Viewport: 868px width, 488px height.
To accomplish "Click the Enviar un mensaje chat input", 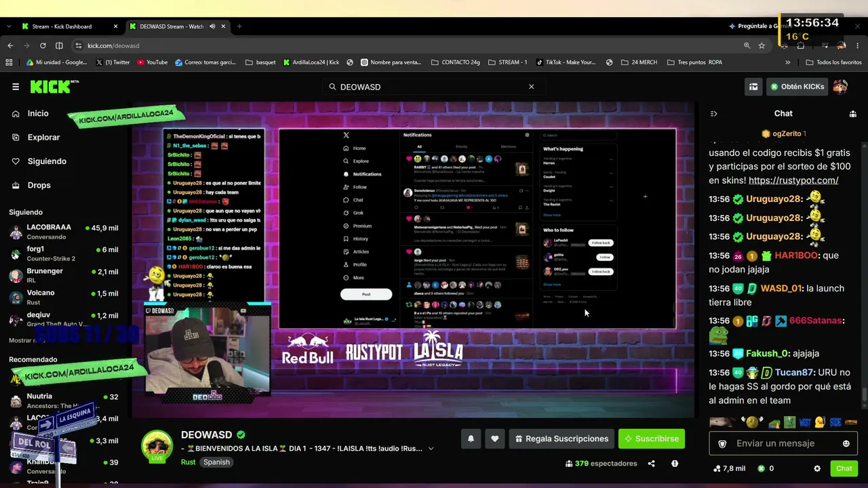I will tap(783, 443).
